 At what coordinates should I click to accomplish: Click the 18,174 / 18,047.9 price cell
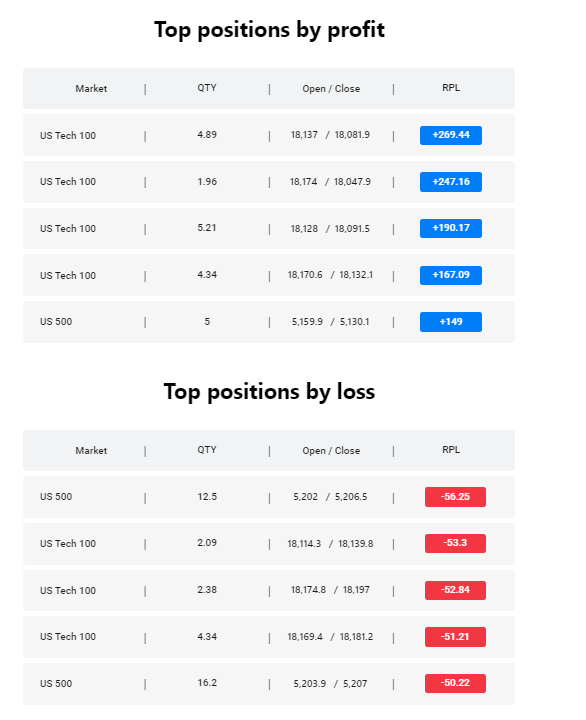click(x=330, y=182)
